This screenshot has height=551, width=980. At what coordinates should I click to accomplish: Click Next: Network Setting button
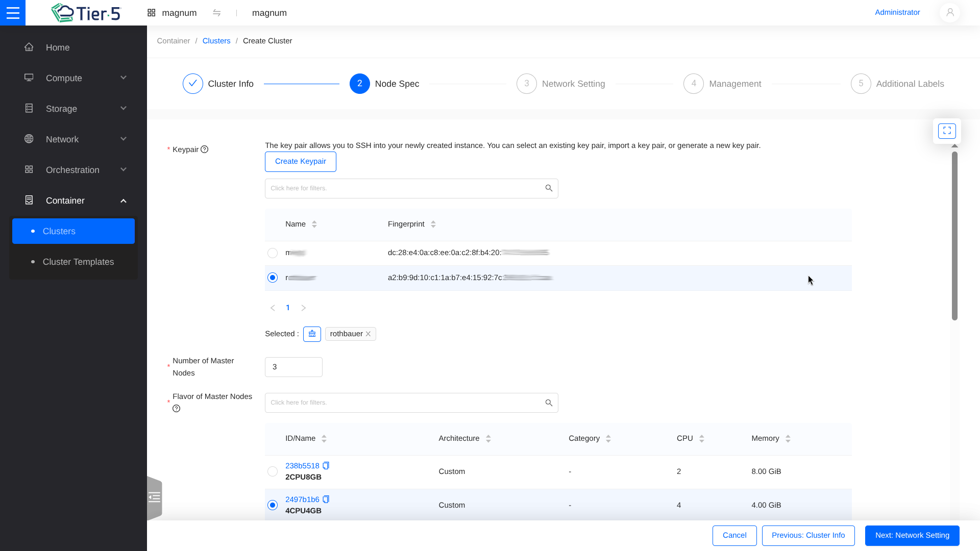click(x=912, y=536)
